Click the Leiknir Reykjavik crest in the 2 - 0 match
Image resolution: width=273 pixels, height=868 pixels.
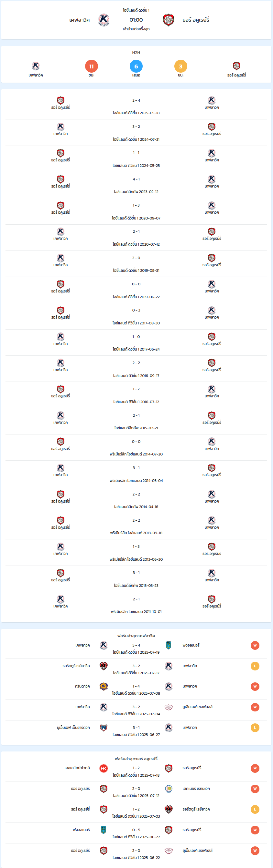pyautogui.click(x=169, y=789)
